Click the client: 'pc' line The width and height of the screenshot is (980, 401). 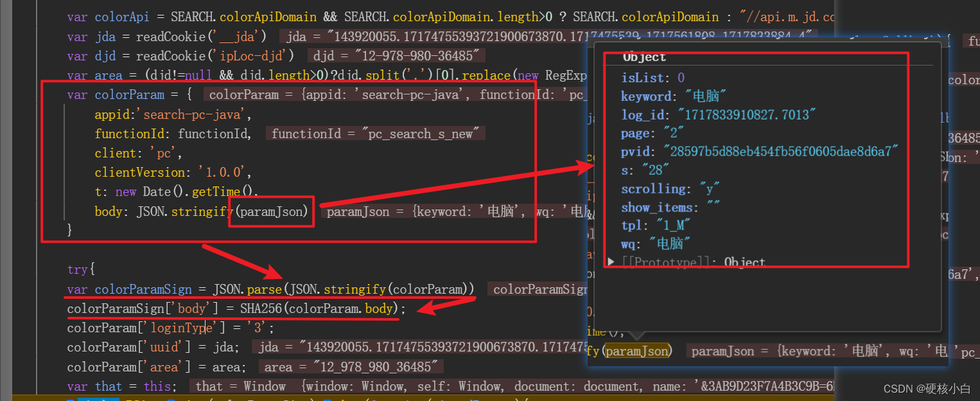click(x=139, y=153)
